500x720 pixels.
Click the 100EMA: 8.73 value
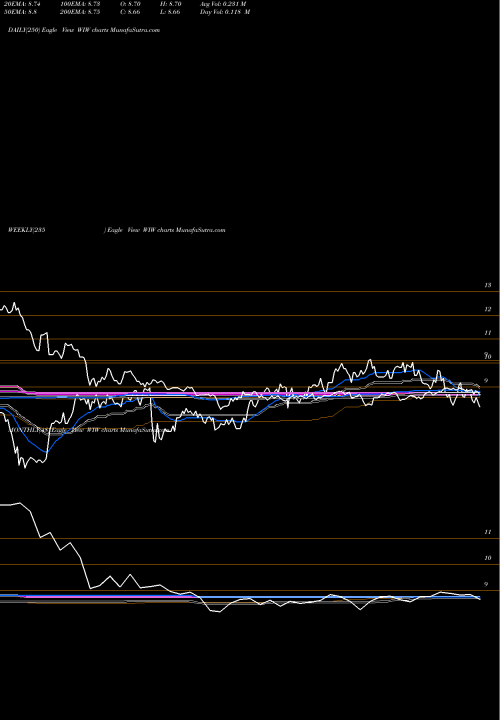pyautogui.click(x=80, y=4)
